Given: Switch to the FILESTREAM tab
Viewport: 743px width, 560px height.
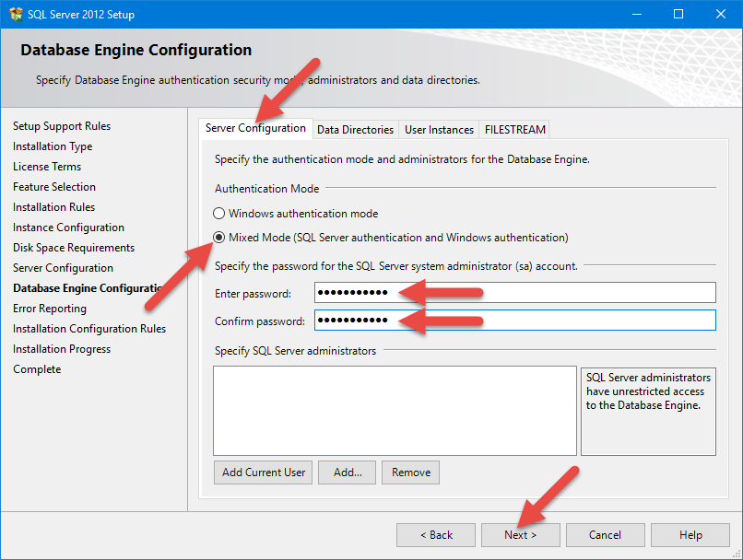Looking at the screenshot, I should point(515,130).
